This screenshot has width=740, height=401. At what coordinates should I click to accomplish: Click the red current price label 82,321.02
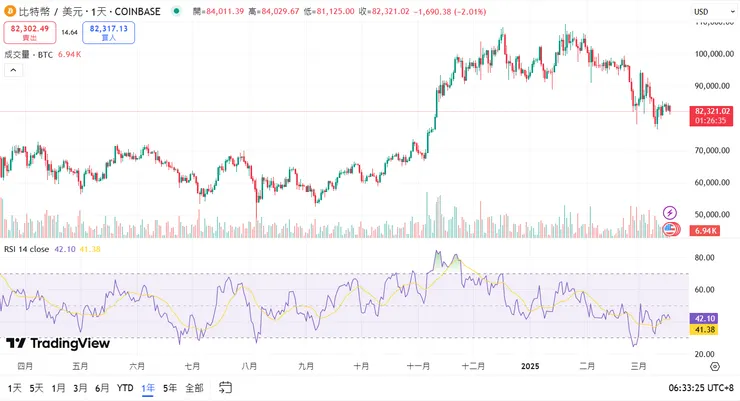pyautogui.click(x=711, y=116)
